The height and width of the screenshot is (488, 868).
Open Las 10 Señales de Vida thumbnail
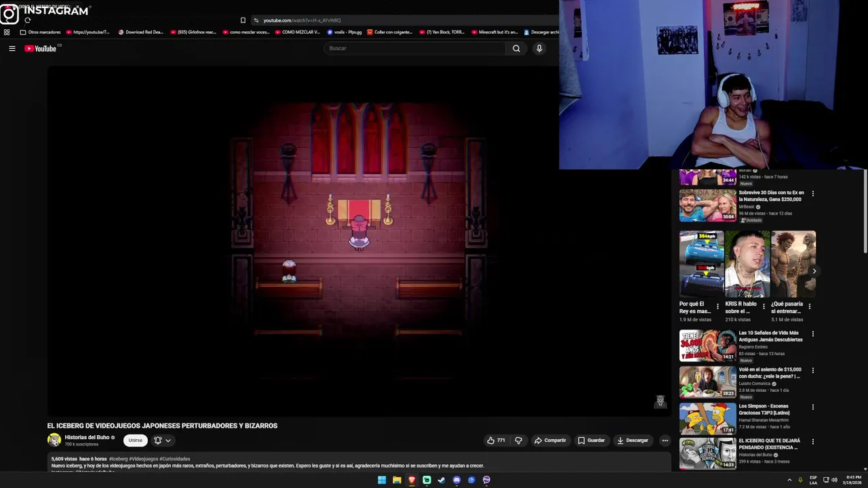coord(707,346)
